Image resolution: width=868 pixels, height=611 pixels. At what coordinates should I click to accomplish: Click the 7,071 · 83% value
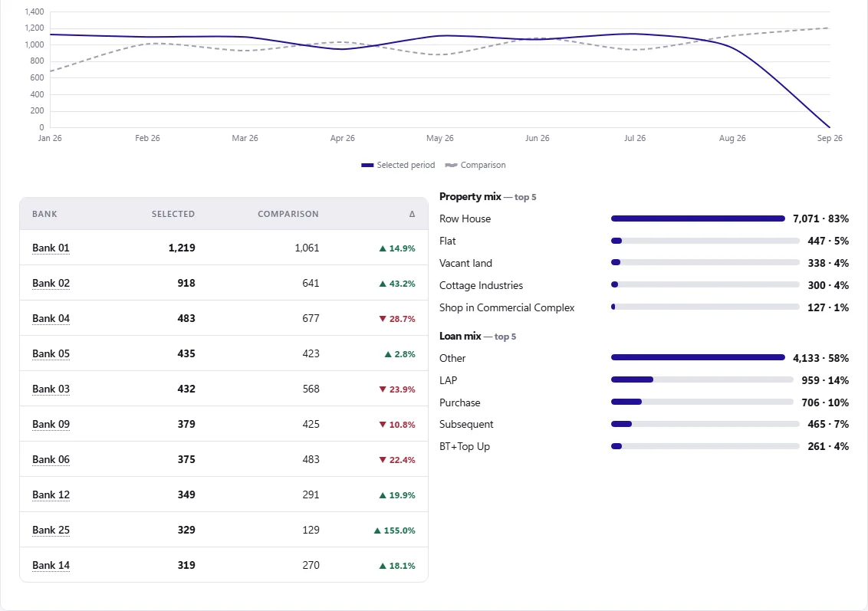(821, 218)
